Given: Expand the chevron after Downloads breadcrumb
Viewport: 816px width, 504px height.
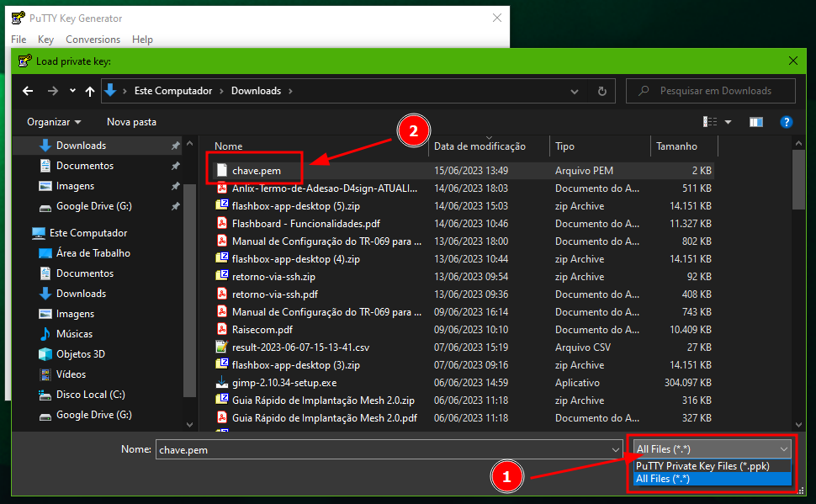Looking at the screenshot, I should click(290, 91).
